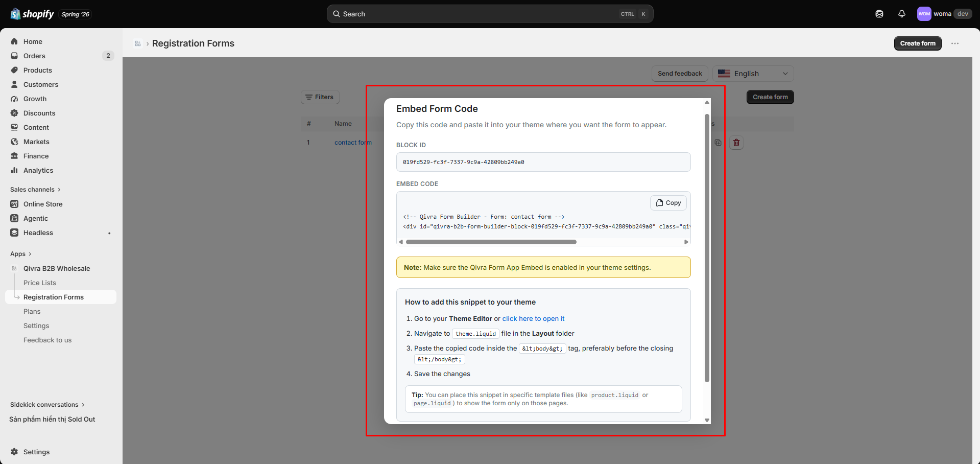Click the Note about Qivra Form App Embed

click(543, 267)
